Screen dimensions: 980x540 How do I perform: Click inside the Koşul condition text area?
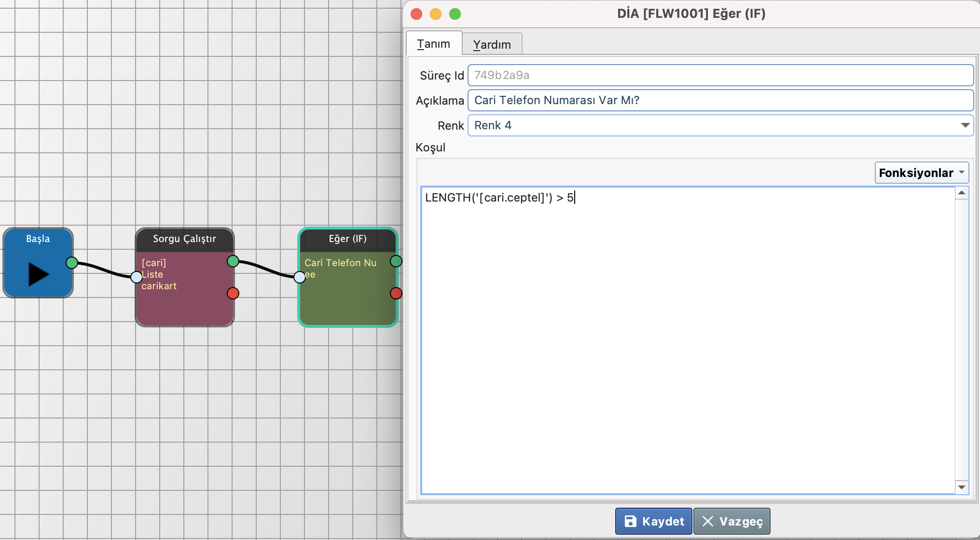[x=688, y=337]
